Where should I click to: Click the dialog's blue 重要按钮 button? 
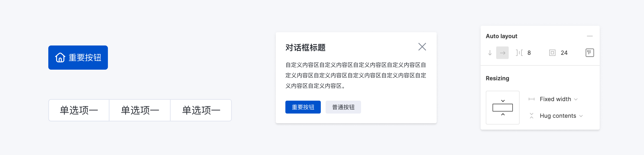(303, 107)
